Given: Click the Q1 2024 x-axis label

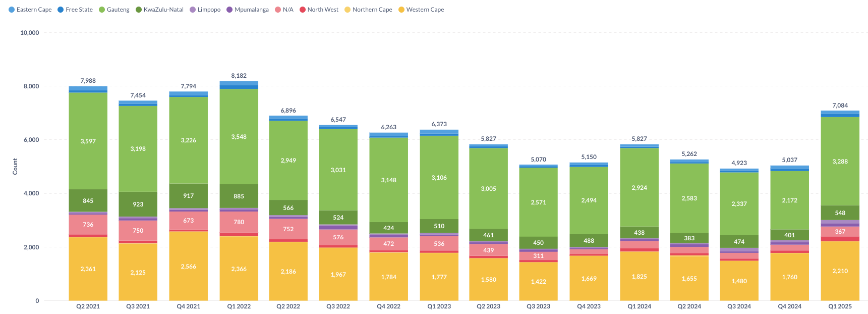Looking at the screenshot, I should point(639,306).
